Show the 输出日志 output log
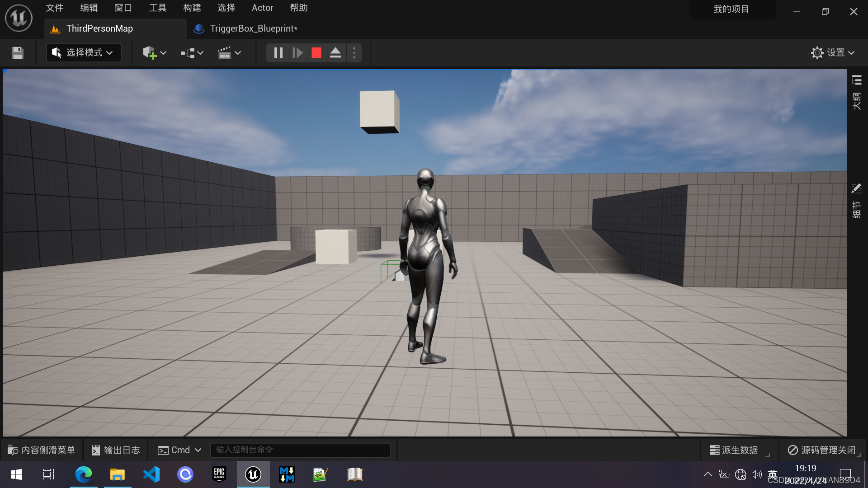 tap(116, 450)
